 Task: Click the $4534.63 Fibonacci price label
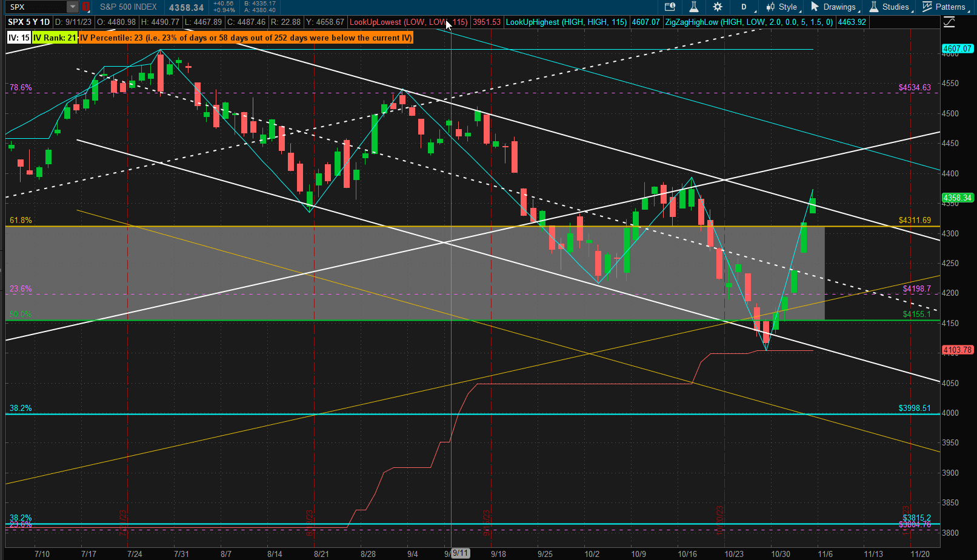[915, 87]
